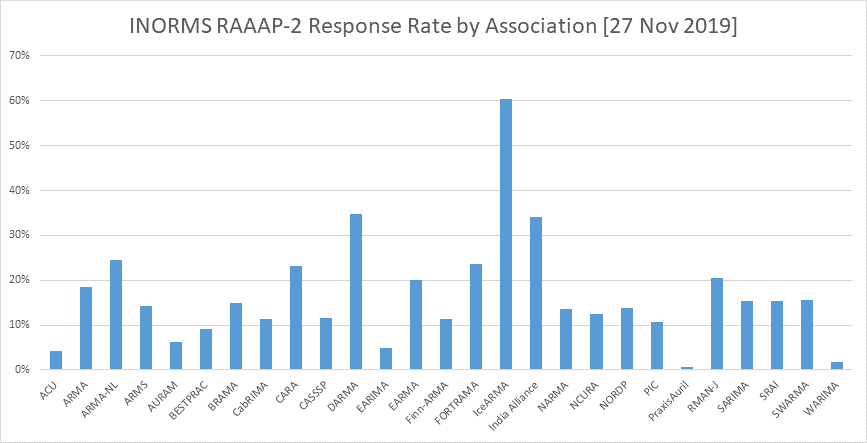Viewport: 867px width, 443px height.
Task: Select the BESTPRAC bar
Action: click(206, 349)
